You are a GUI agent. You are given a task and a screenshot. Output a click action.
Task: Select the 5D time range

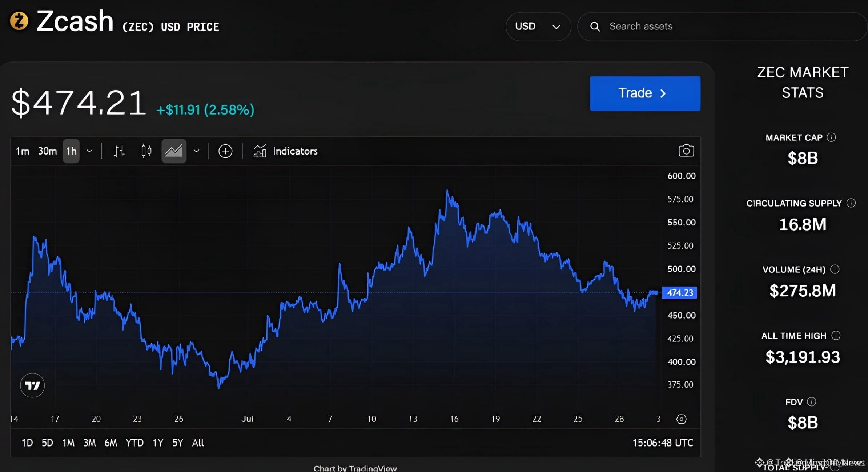coord(47,443)
